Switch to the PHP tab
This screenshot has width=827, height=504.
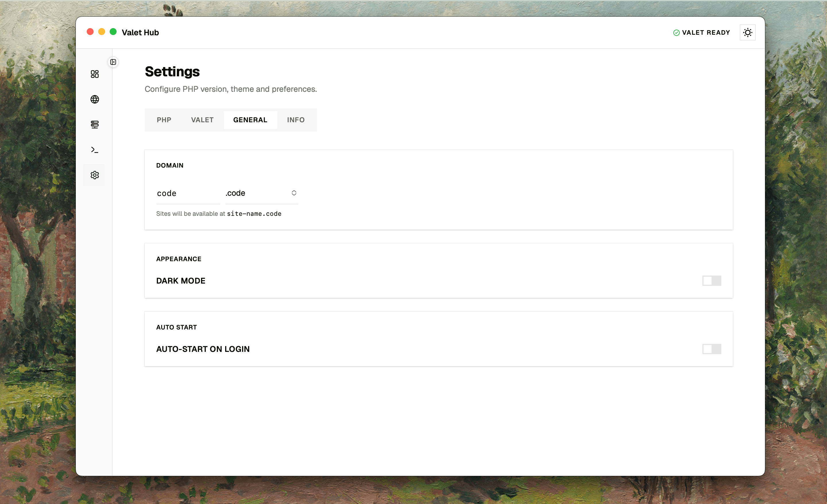click(164, 120)
